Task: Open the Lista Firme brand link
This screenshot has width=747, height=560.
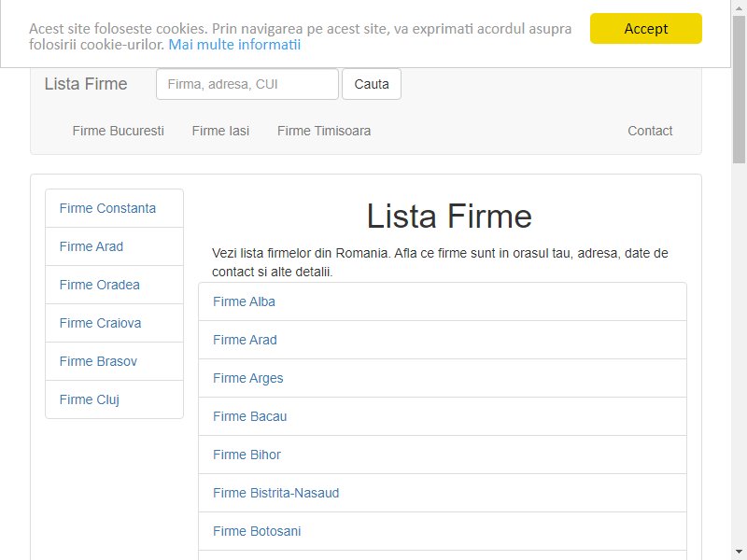Action: click(86, 84)
